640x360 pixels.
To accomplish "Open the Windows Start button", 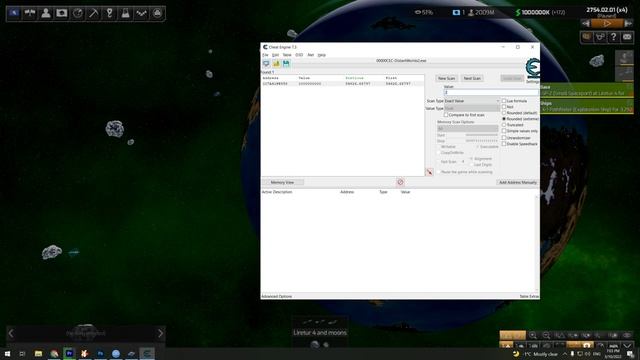I will tap(7, 353).
